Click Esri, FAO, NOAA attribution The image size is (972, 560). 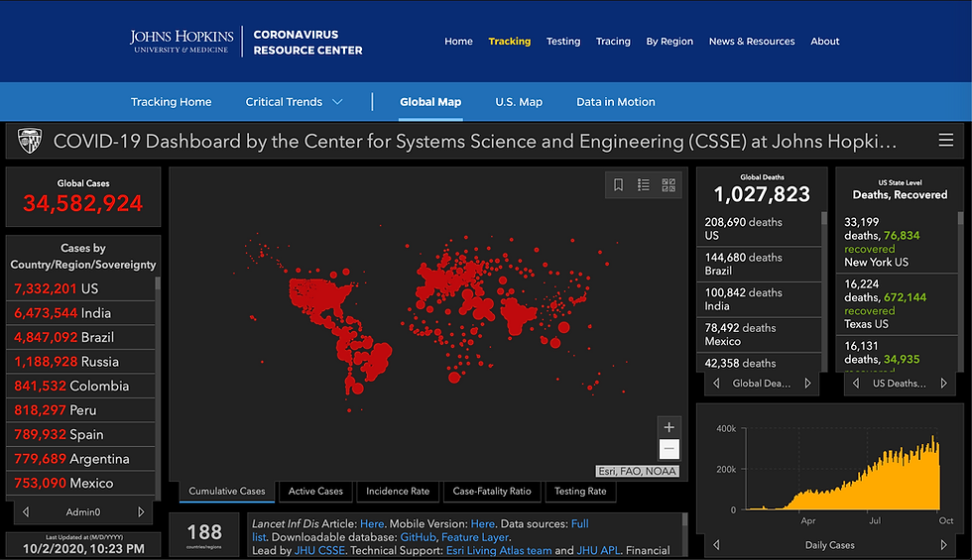click(637, 471)
